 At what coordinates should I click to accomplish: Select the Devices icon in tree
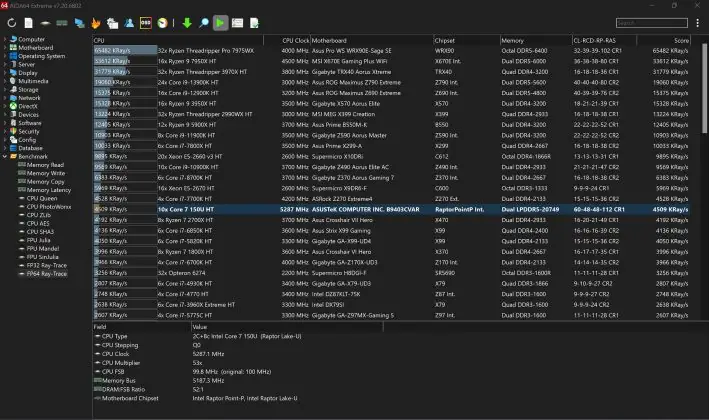(x=13, y=114)
